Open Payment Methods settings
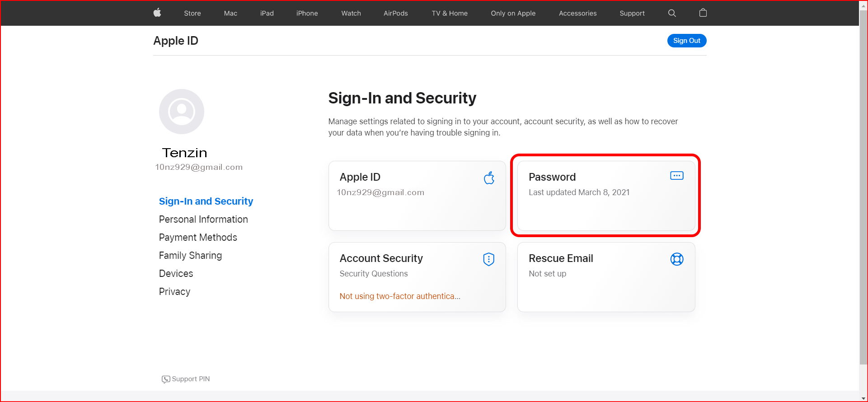 click(x=198, y=237)
